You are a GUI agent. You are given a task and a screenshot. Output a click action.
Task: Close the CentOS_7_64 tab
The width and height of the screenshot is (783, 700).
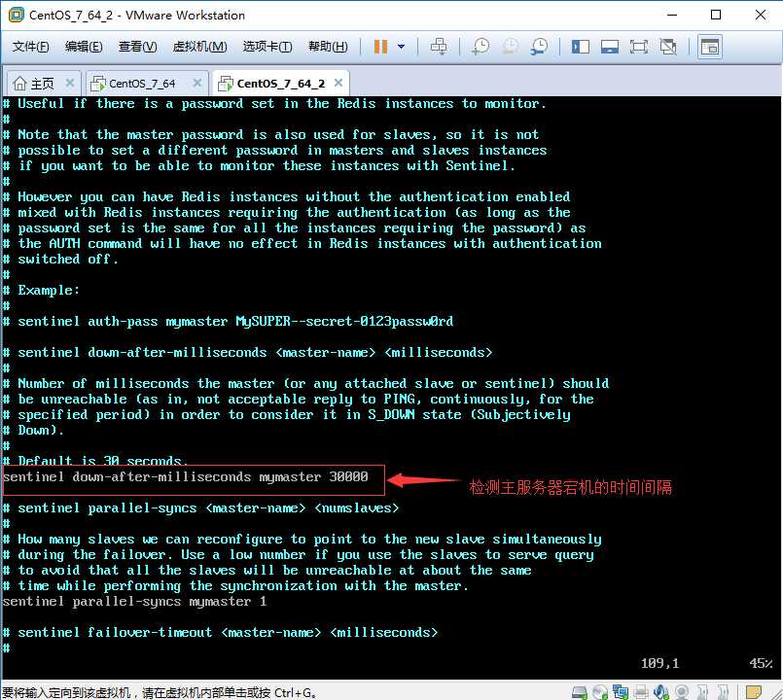[x=197, y=83]
